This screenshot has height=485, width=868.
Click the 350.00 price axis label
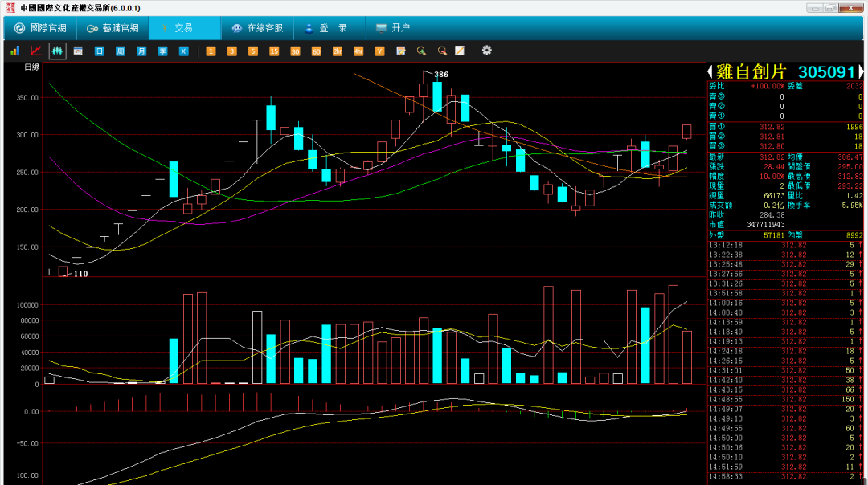27,98
